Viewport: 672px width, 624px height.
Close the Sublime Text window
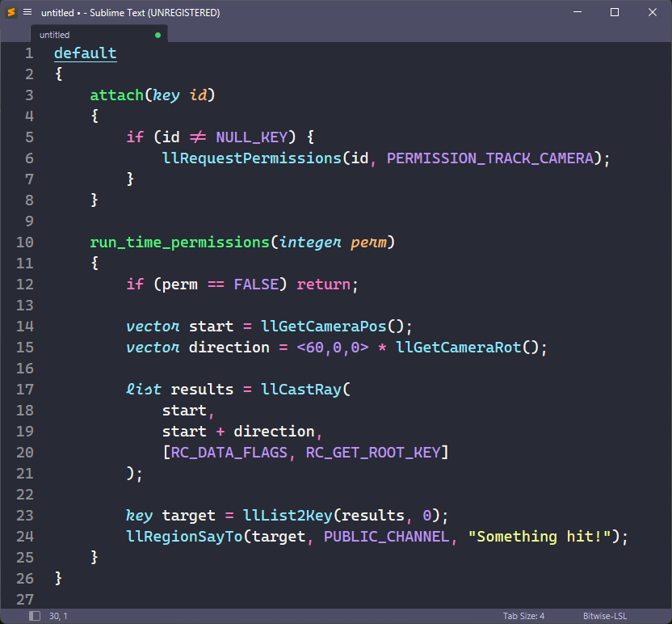(x=653, y=12)
